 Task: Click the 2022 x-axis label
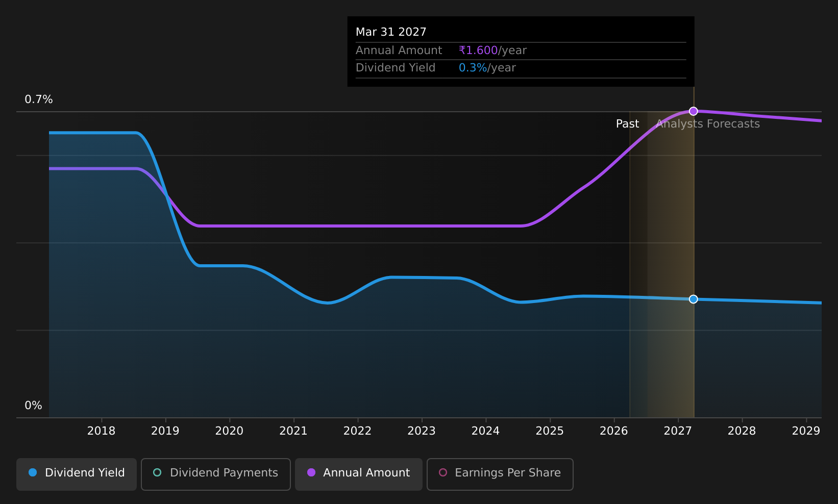(x=357, y=431)
